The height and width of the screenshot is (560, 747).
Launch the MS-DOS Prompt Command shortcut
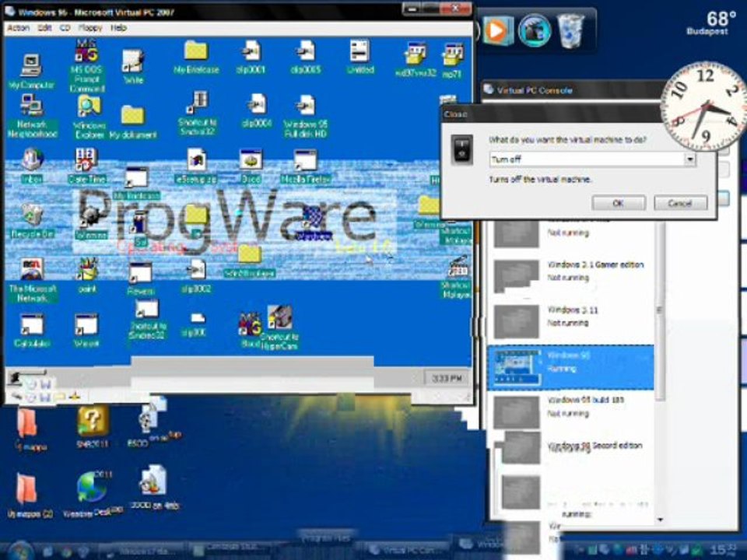pos(86,65)
